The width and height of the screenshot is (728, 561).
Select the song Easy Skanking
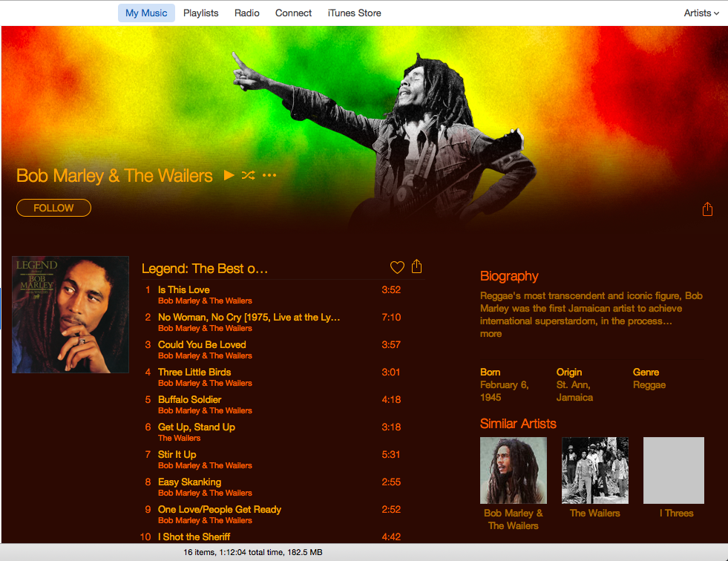coord(189,482)
